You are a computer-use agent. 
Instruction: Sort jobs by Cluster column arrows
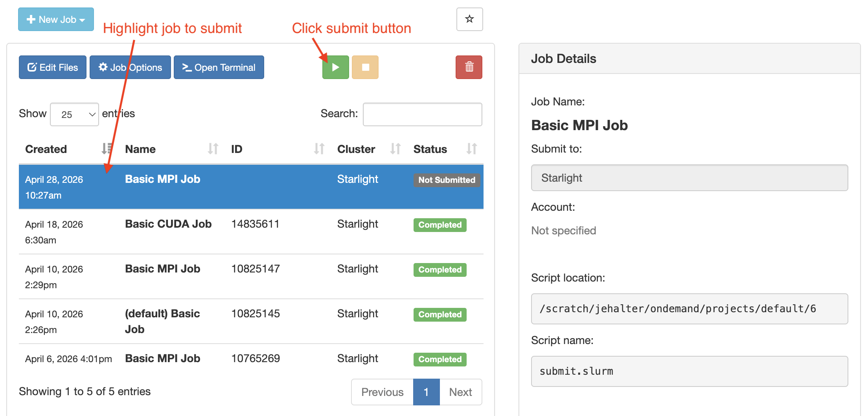pos(395,149)
